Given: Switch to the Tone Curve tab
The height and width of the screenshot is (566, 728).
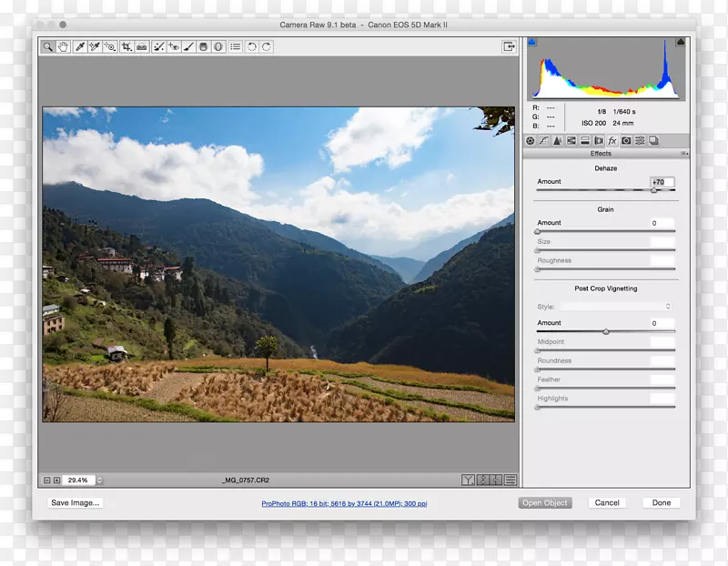Looking at the screenshot, I should tap(543, 140).
